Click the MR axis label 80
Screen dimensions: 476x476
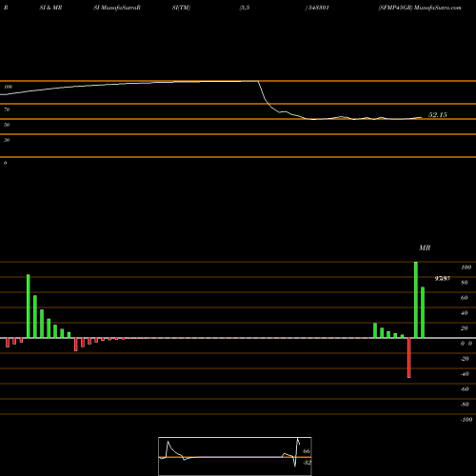tap(465, 283)
